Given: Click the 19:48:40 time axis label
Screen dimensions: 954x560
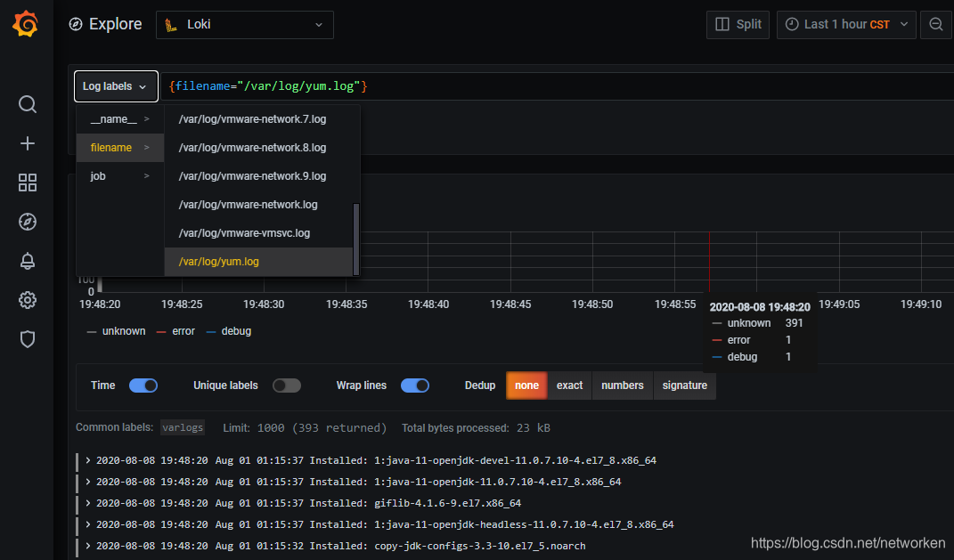Looking at the screenshot, I should tap(428, 304).
